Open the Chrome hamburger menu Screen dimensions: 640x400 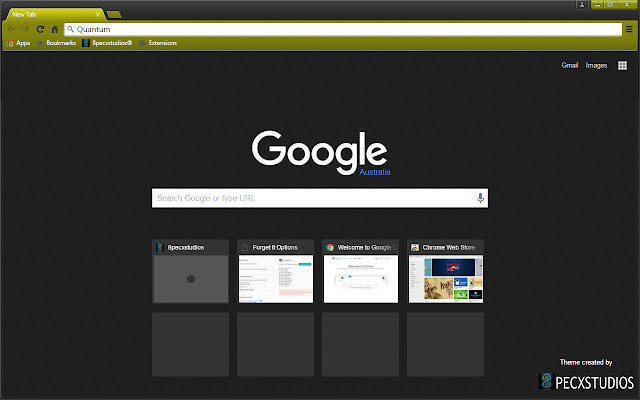629,29
